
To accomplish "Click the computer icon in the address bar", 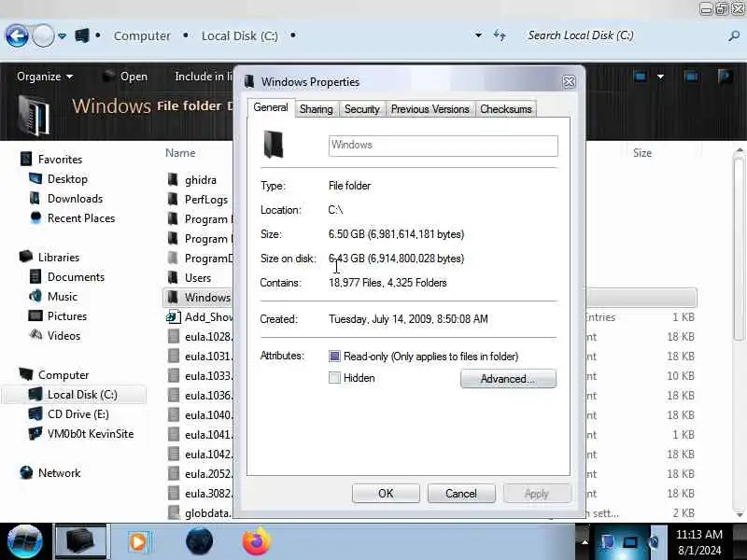I will click(82, 35).
